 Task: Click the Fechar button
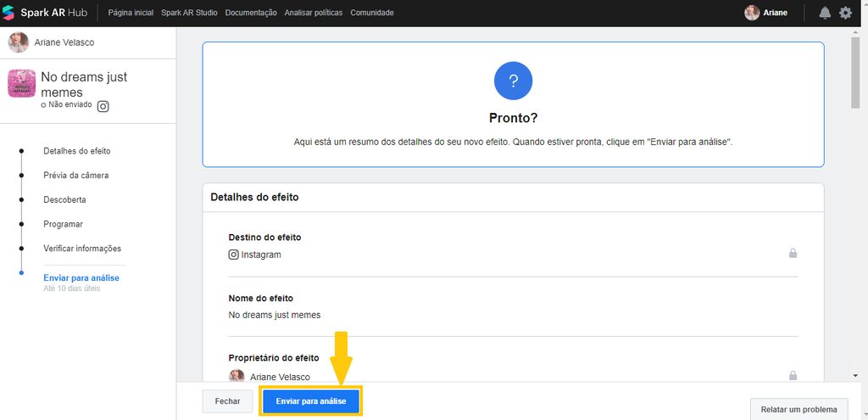pos(227,401)
